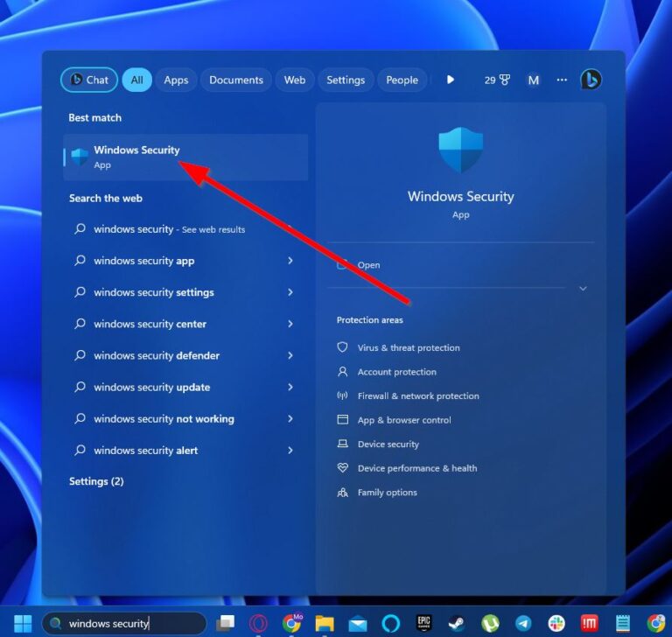The height and width of the screenshot is (637, 672).
Task: Expand more actions chevron below Open
Action: coord(583,289)
